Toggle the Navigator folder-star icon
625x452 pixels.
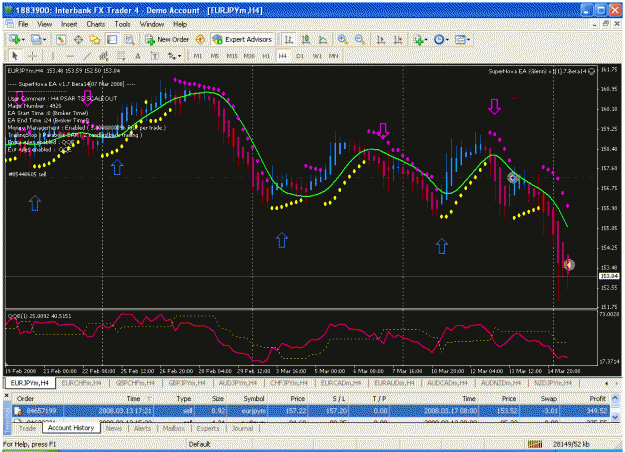pyautogui.click(x=95, y=39)
